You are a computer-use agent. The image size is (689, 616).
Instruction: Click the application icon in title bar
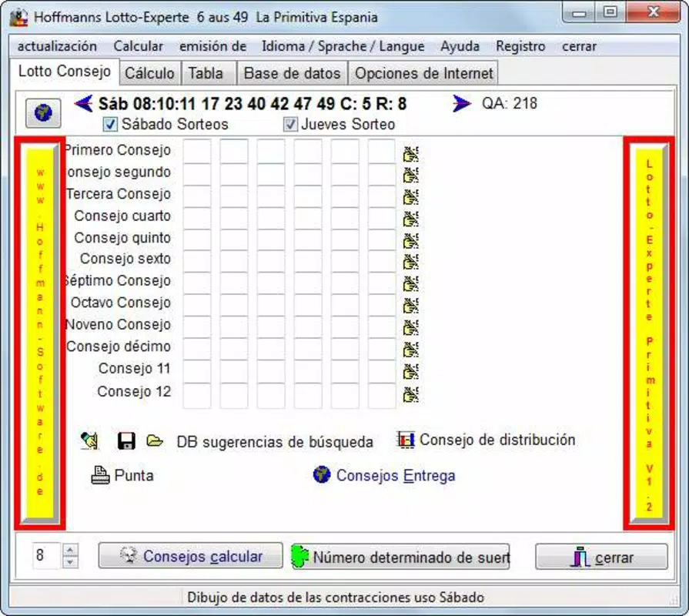click(x=19, y=18)
